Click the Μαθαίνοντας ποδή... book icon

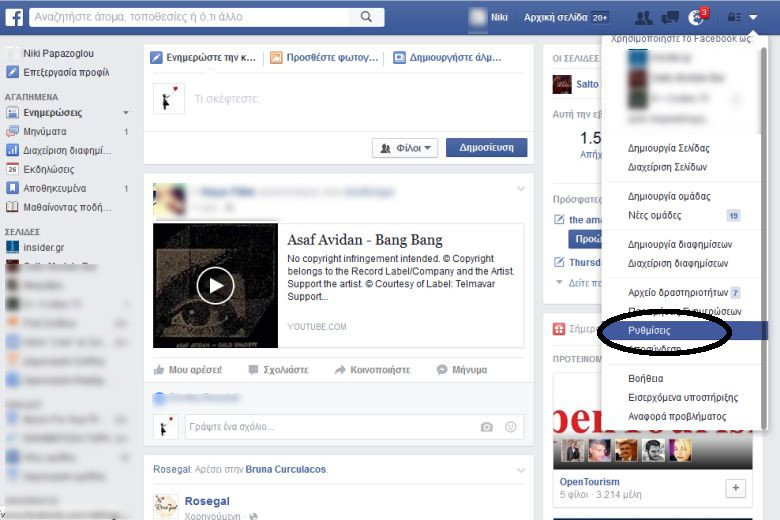tap(12, 207)
